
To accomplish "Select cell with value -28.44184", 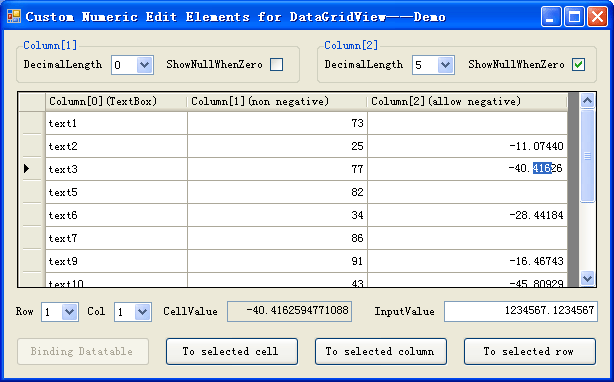I will 468,215.
